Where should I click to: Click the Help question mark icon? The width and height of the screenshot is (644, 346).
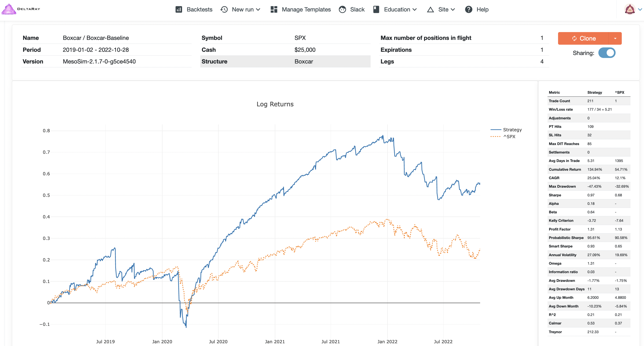tap(468, 9)
